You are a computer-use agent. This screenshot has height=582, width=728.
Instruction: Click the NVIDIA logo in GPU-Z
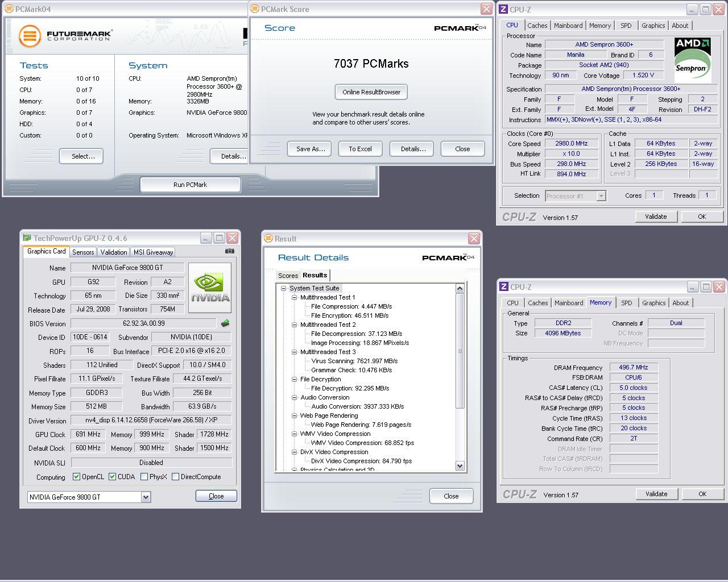click(210, 288)
